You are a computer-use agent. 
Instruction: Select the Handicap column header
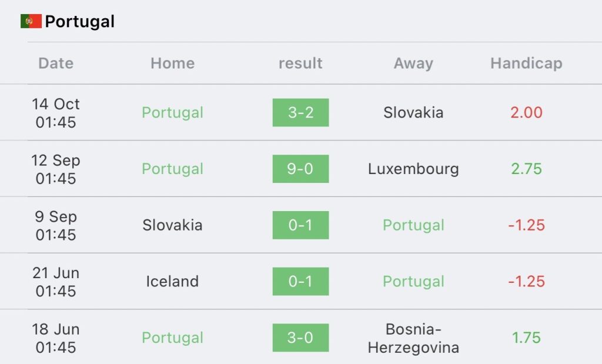click(x=526, y=64)
